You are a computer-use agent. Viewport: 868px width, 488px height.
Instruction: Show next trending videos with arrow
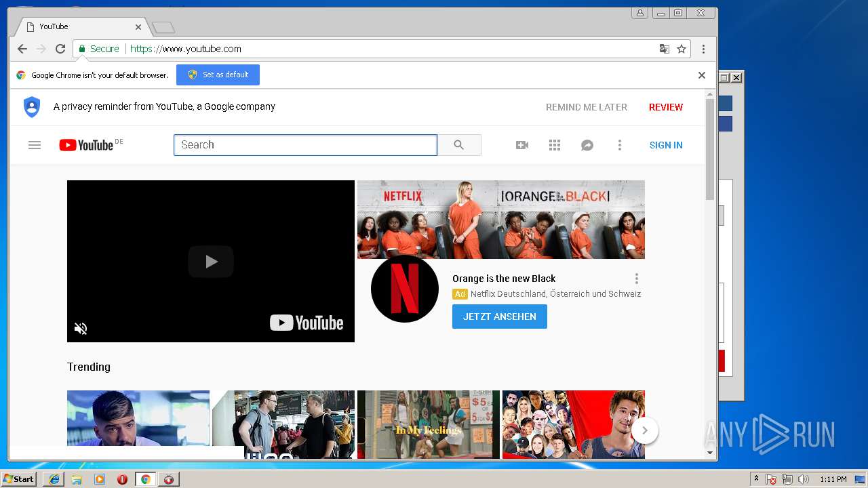[645, 430]
